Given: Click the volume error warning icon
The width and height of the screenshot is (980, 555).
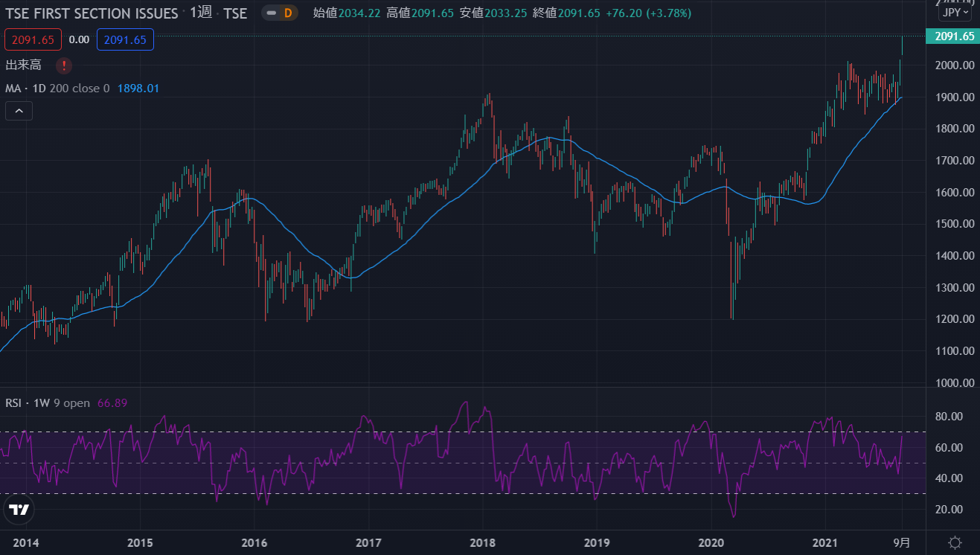Looking at the screenshot, I should coord(63,65).
